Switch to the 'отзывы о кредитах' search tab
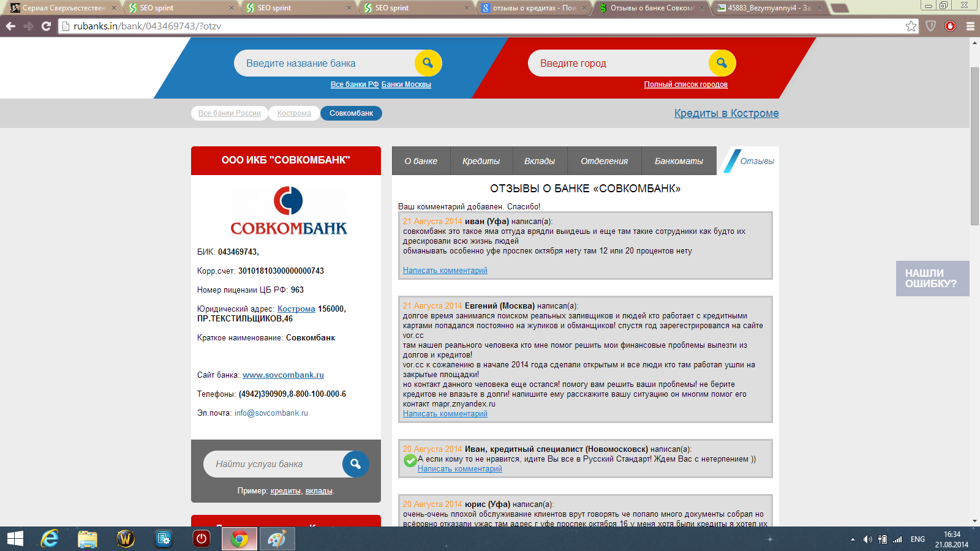The image size is (980, 551). [x=534, y=8]
